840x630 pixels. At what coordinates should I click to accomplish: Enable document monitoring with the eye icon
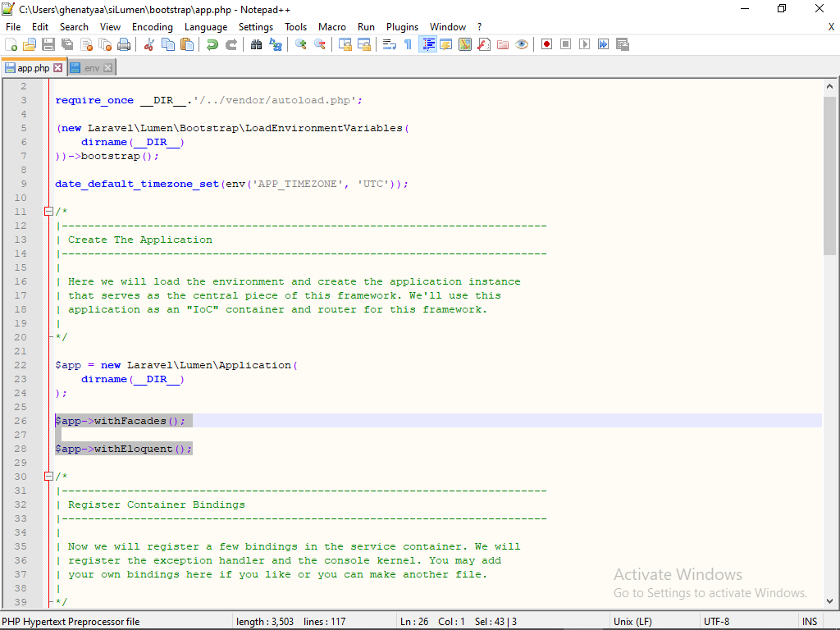click(x=522, y=44)
